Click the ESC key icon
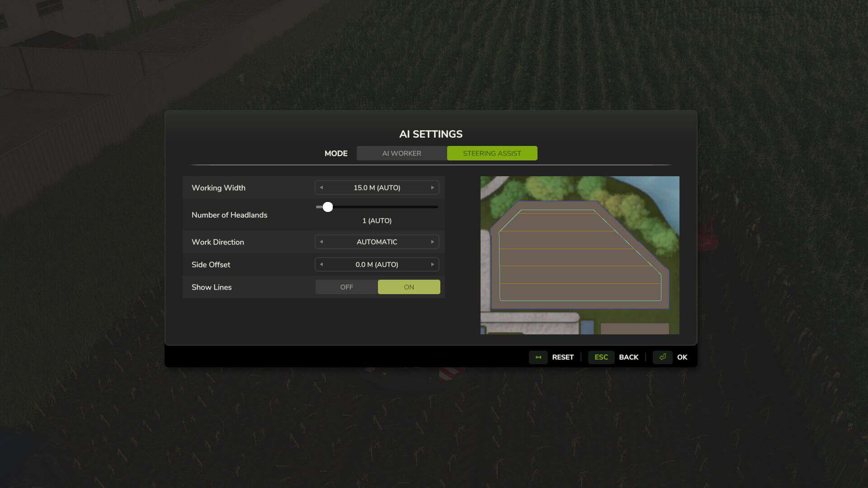Screen dimensions: 868x488 point(601,357)
